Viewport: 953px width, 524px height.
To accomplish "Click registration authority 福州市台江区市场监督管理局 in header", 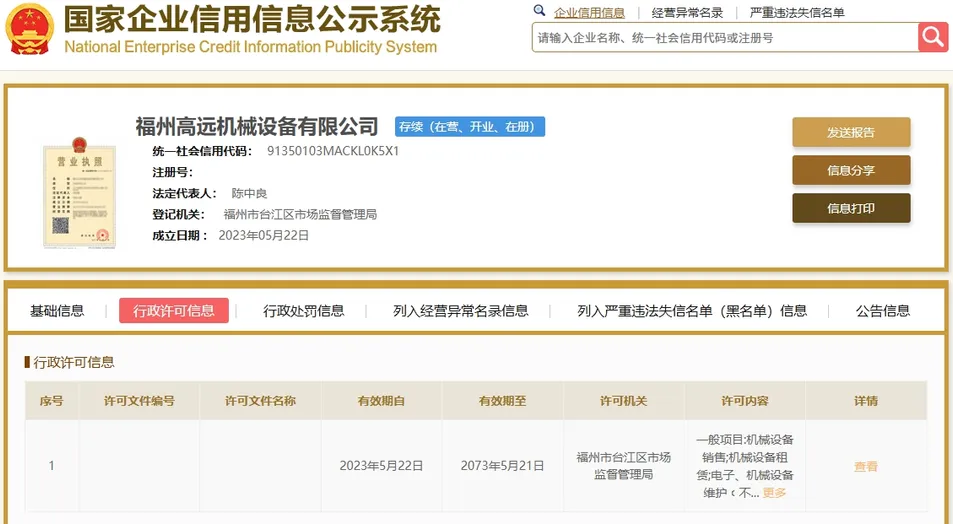I will (300, 214).
